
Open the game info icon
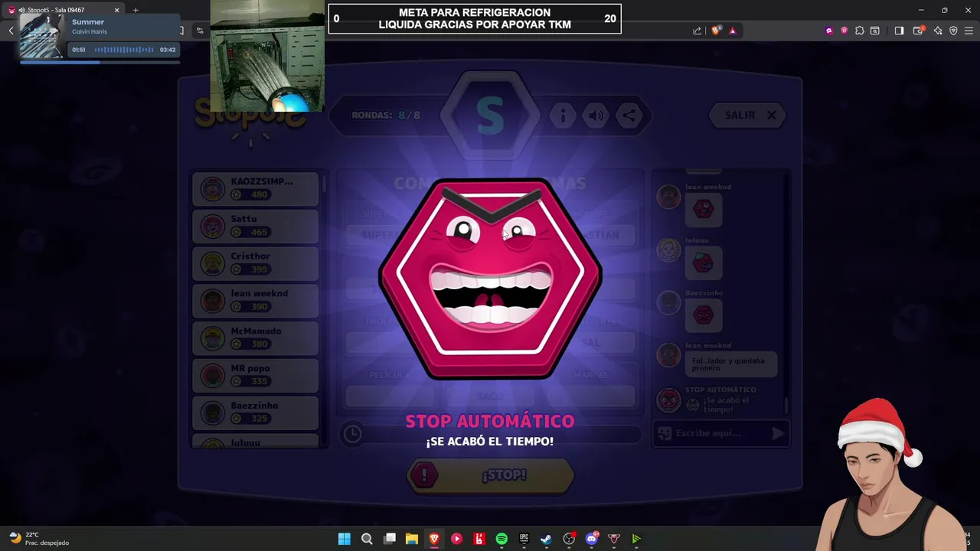563,116
